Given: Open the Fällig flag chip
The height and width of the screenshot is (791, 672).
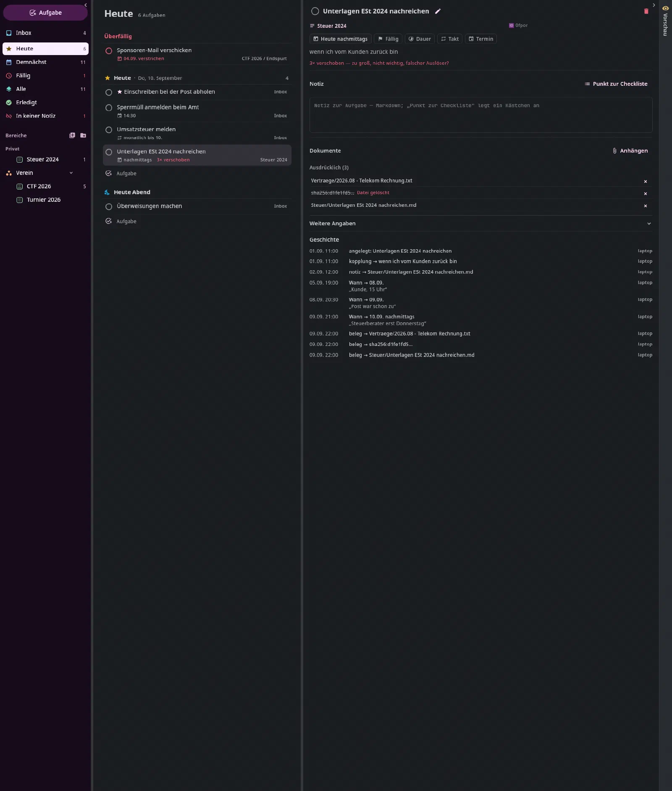Looking at the screenshot, I should [388, 39].
